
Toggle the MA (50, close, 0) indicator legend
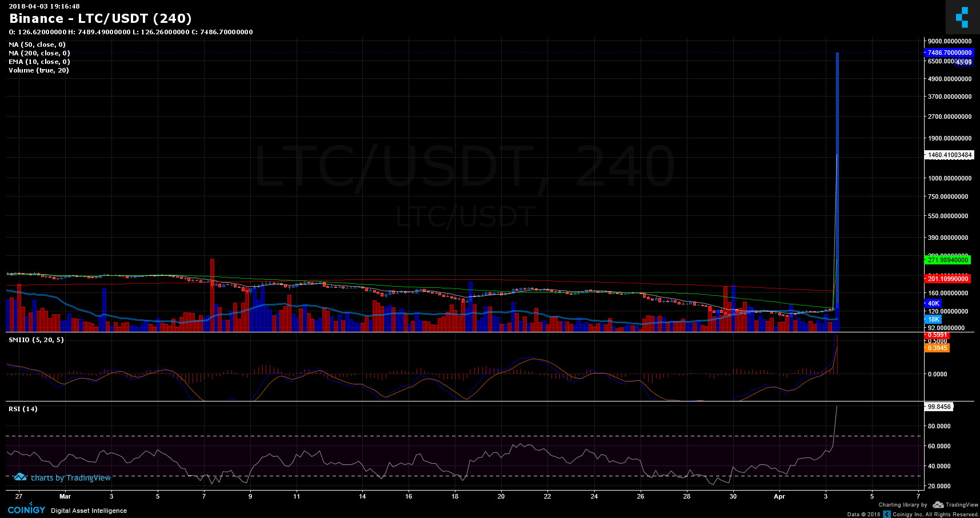point(37,44)
